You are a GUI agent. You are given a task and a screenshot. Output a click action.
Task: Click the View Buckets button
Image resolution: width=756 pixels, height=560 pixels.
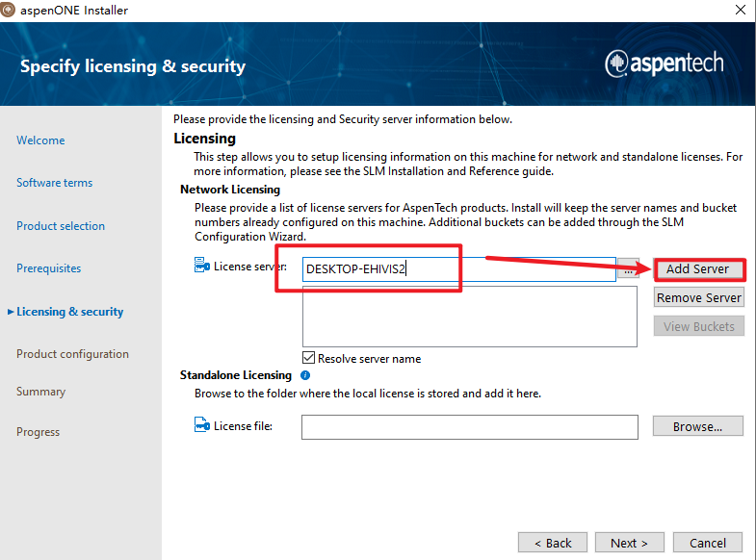point(698,326)
